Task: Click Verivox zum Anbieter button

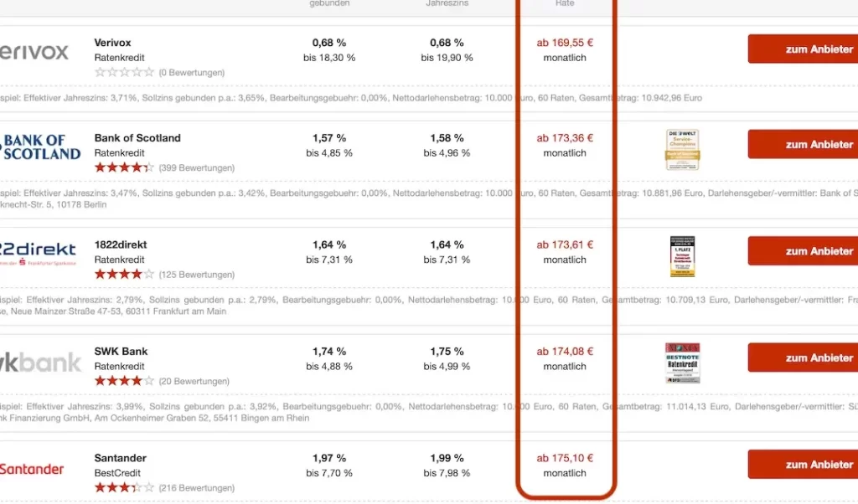Action: pos(803,49)
